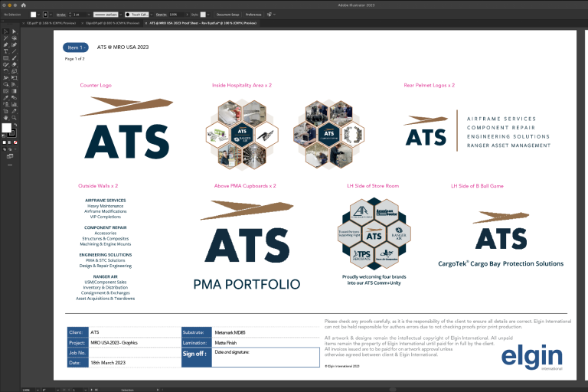Screen dimensions: 588x392
Task: Select the ATS @ MRO USA 2023 Proof Sheet tab
Action: pos(203,23)
